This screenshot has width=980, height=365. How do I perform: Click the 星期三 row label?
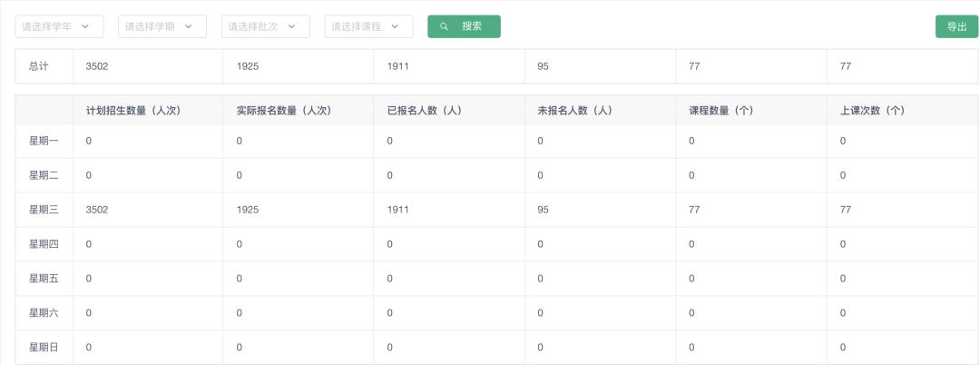(44, 210)
